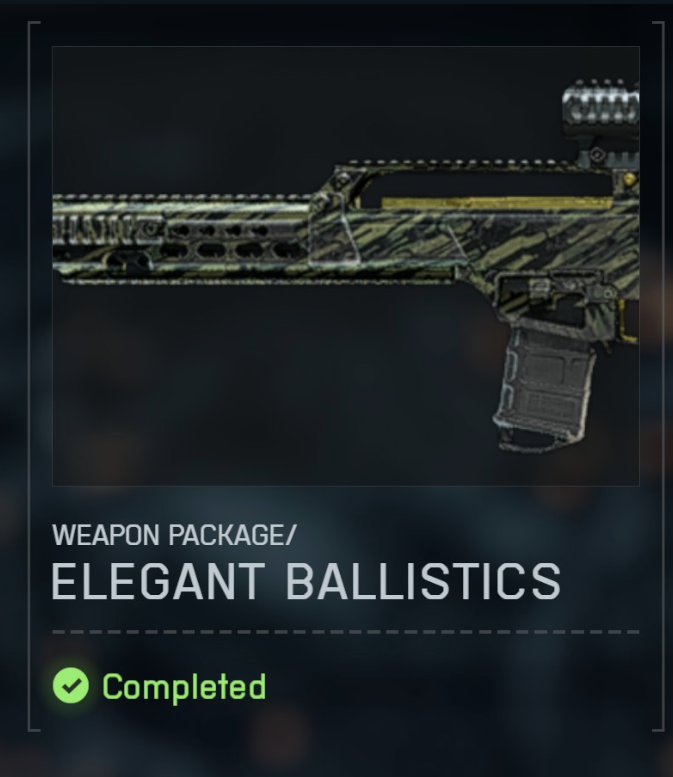Click the top-right corner bracket of card
The image size is (673, 777).
click(659, 29)
